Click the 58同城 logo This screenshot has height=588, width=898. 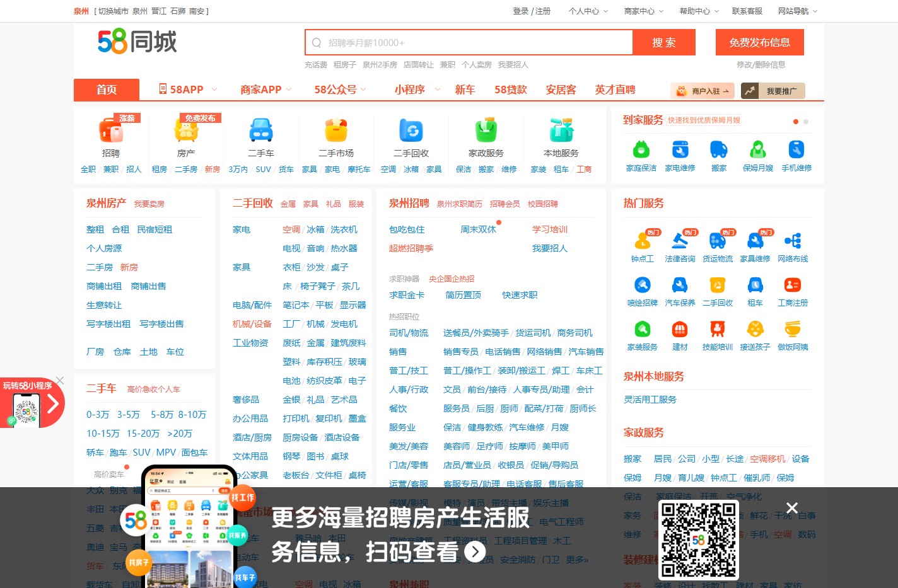[x=137, y=42]
